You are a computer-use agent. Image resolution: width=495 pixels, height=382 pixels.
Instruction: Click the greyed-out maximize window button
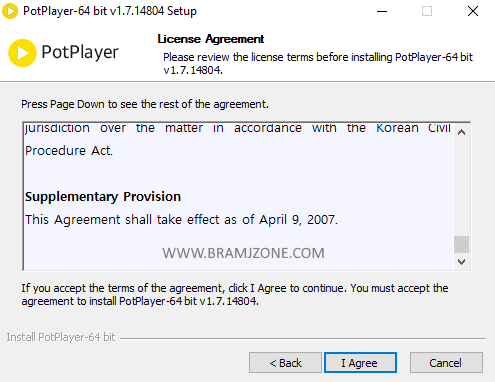427,11
